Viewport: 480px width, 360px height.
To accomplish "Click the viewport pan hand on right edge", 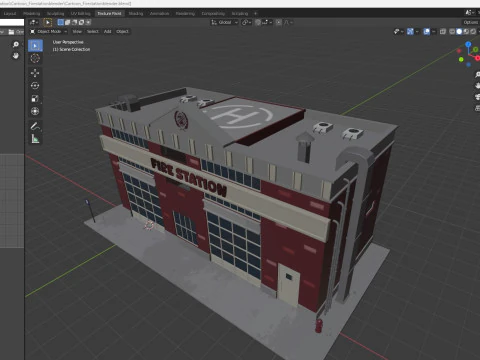I will pos(477,86).
